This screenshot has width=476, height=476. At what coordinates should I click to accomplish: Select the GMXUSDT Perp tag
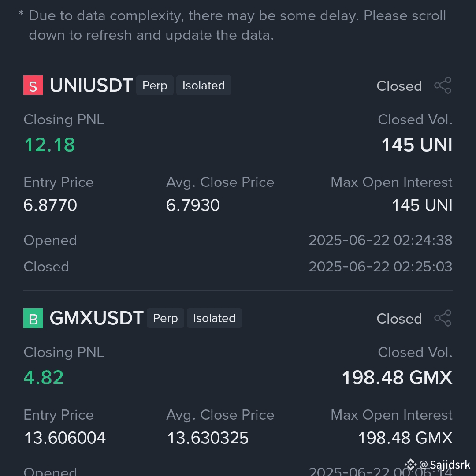click(165, 318)
